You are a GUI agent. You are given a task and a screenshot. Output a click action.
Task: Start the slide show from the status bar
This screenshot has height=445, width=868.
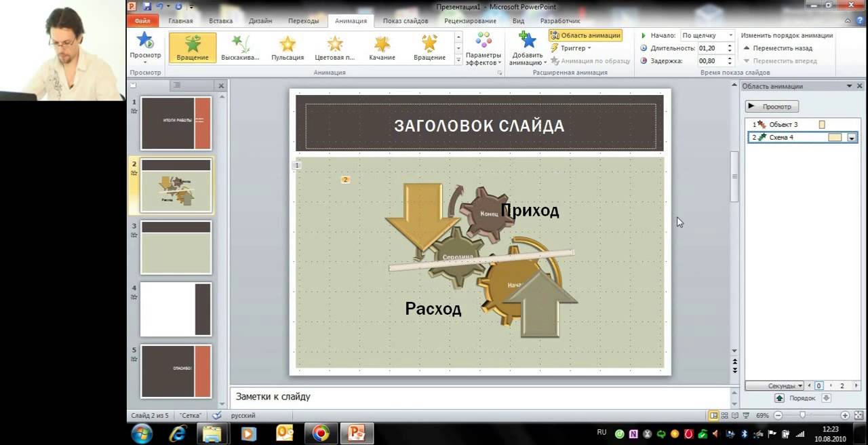745,415
